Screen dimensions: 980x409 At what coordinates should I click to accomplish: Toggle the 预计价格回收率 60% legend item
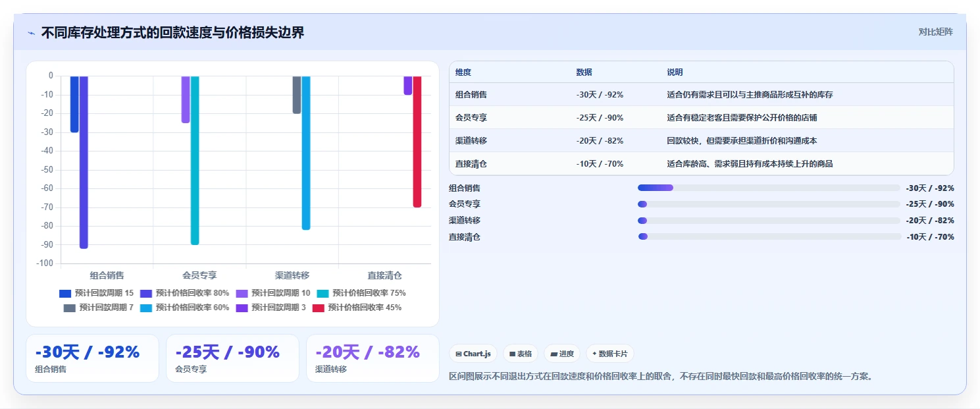(x=184, y=308)
